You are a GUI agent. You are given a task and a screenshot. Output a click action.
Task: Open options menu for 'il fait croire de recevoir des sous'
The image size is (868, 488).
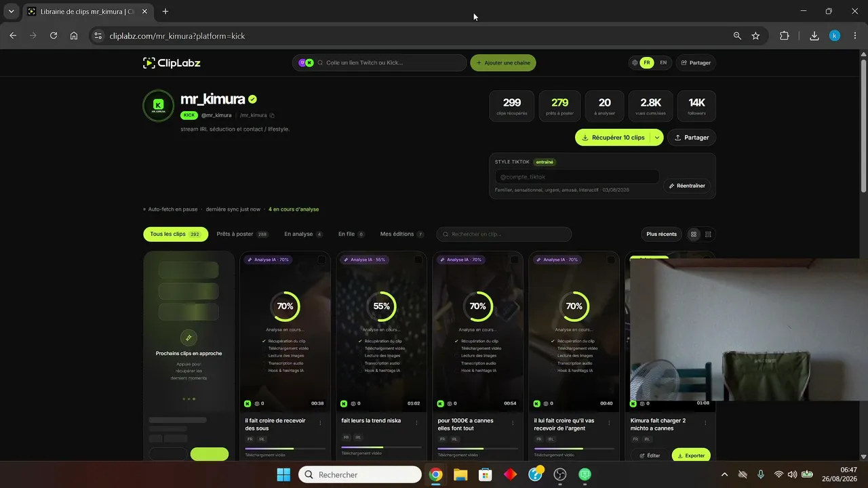tap(321, 423)
